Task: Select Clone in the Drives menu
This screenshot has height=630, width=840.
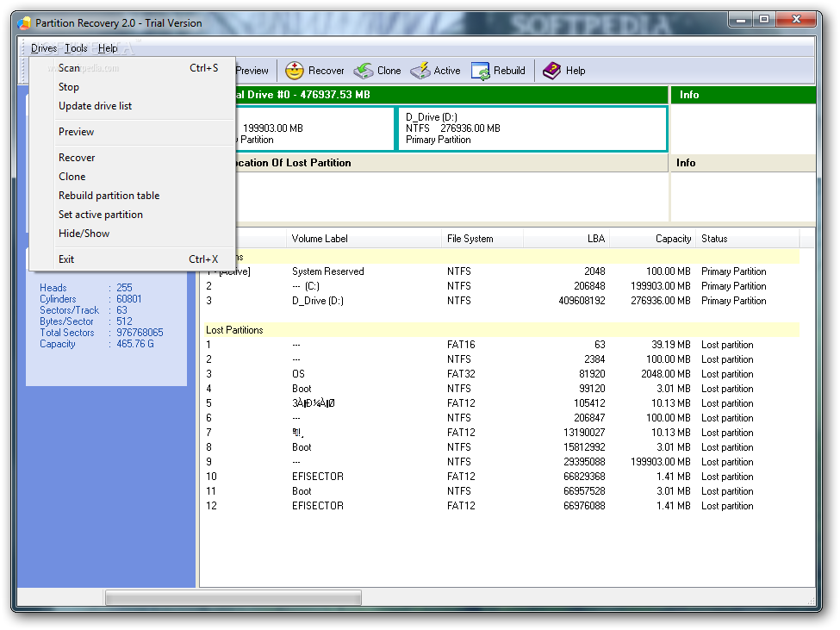Action: pyautogui.click(x=133, y=177)
